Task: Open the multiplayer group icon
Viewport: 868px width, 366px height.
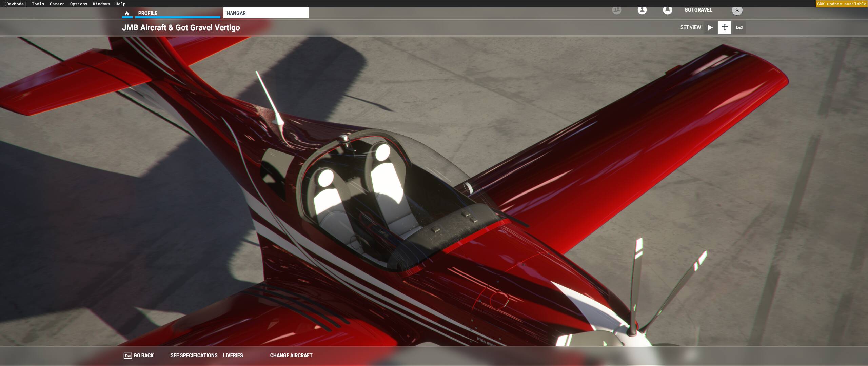Action: pyautogui.click(x=617, y=10)
